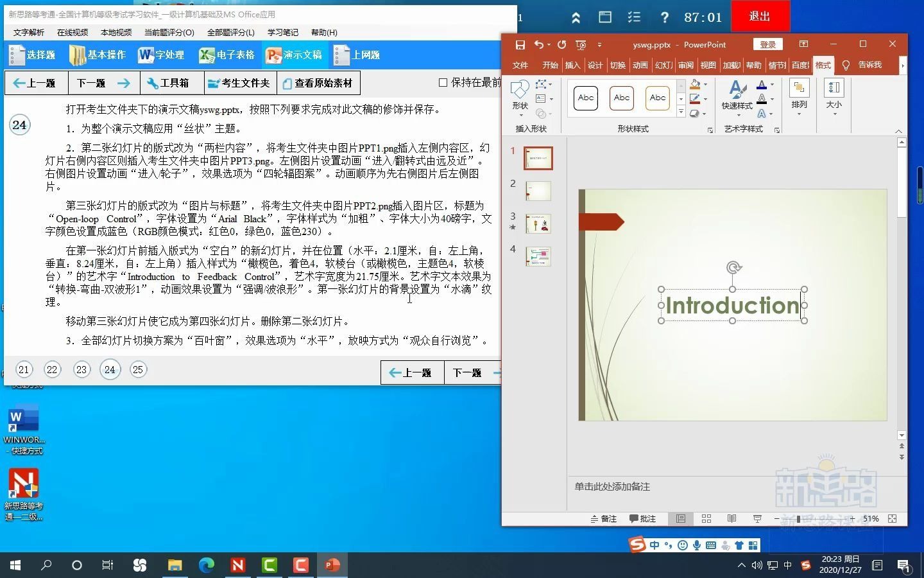
Task: Switch to Slide Sorter view in status bar
Action: click(706, 519)
